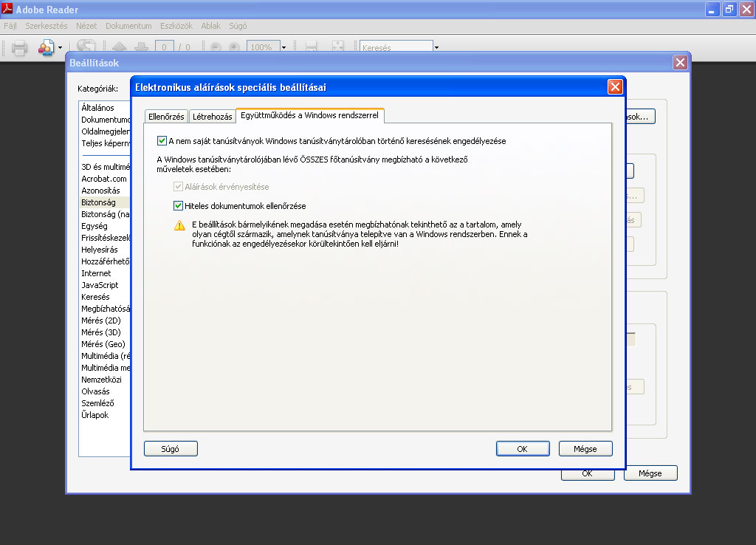Screen dimensions: 756x545
Task: Click the zoom in plus icon
Action: click(x=234, y=47)
